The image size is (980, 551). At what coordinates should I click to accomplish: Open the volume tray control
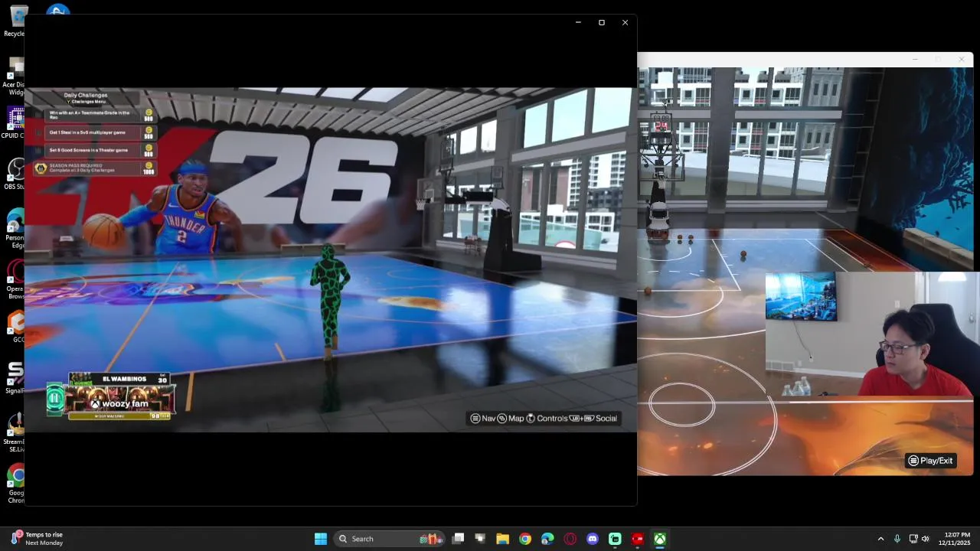[x=926, y=539]
